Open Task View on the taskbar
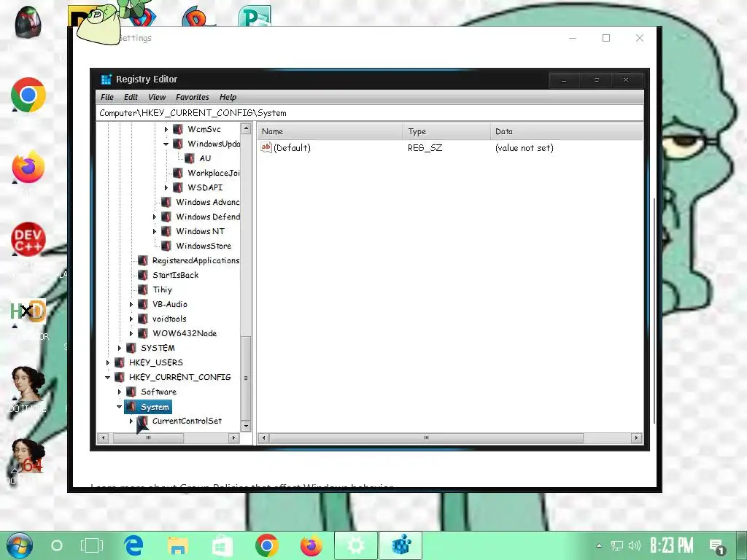The height and width of the screenshot is (560, 747). point(92,545)
